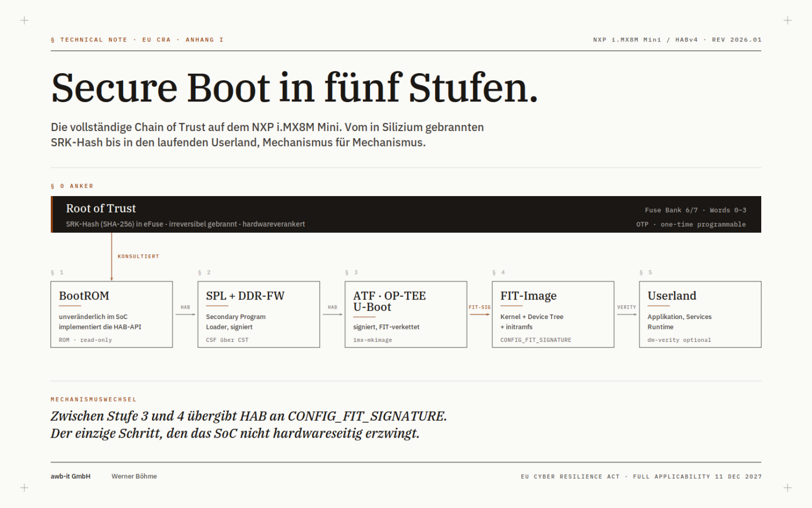Click 'Secondary Program Loader, signiert' description

pyautogui.click(x=236, y=322)
